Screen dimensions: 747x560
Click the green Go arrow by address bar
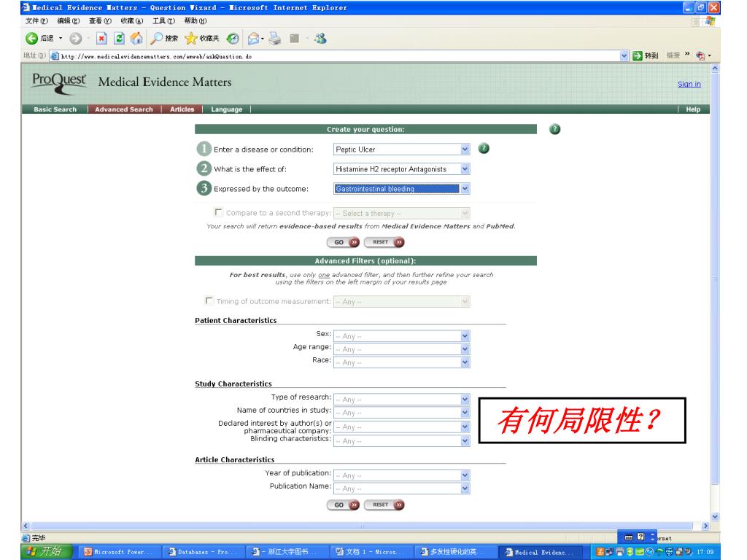pyautogui.click(x=638, y=55)
